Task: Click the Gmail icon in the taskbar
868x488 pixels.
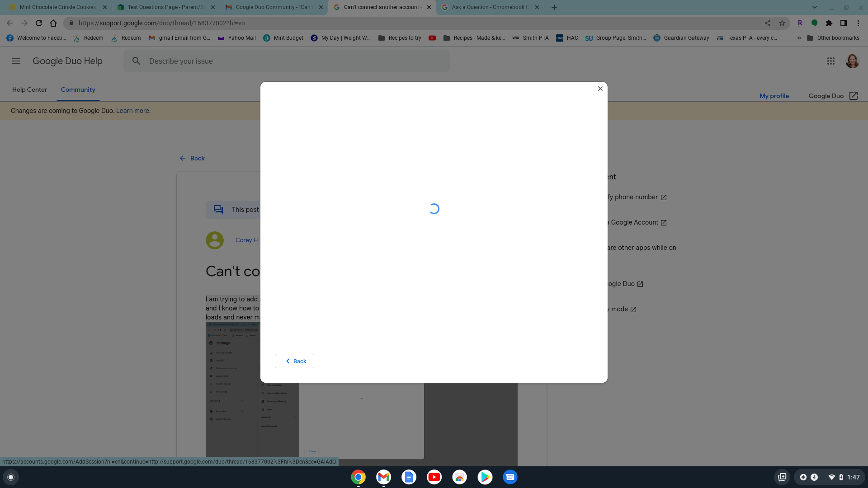Action: click(x=383, y=477)
